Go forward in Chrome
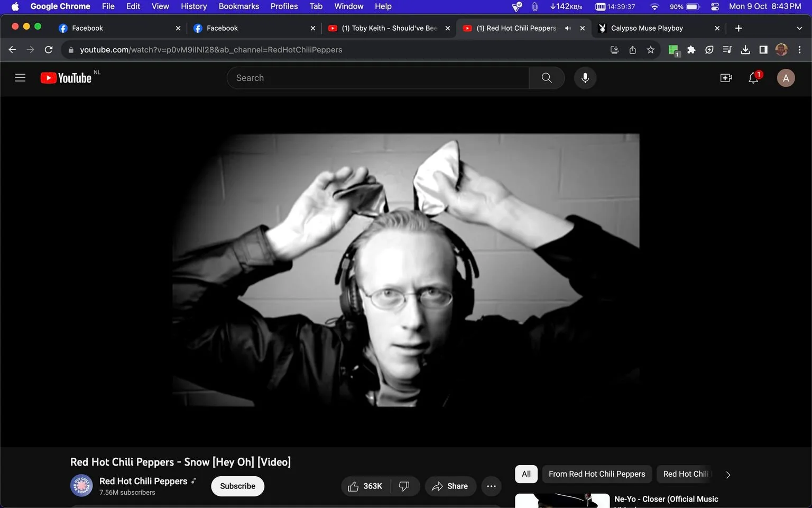 click(31, 50)
